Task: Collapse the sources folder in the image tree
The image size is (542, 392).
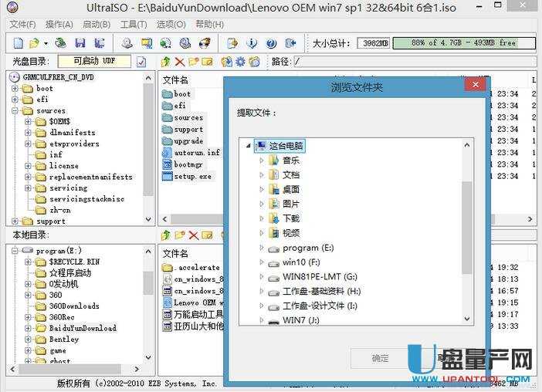Action: 15,110
